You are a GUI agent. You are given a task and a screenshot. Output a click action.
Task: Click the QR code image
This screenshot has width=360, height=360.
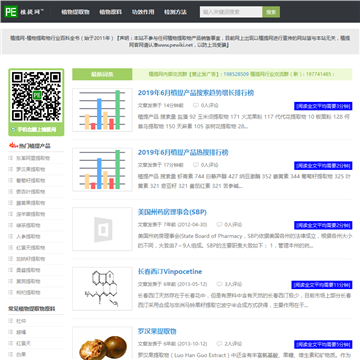click(x=36, y=96)
